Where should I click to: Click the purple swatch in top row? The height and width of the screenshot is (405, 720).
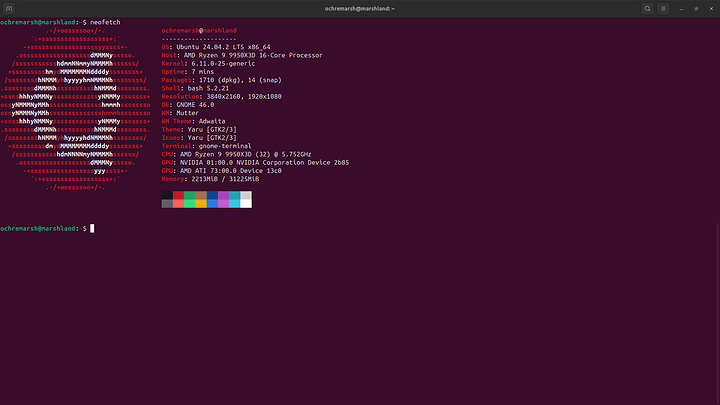click(223, 195)
